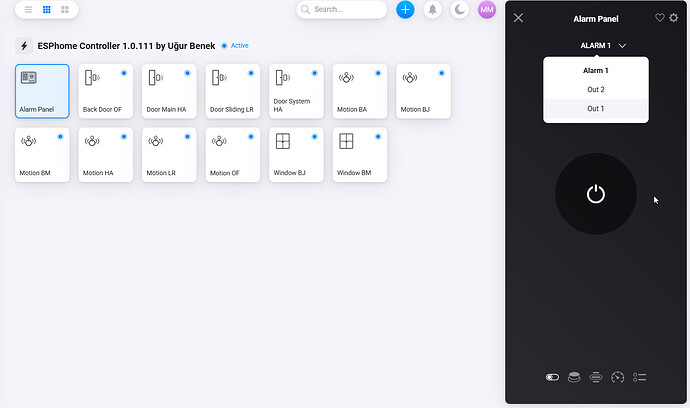Screen dimensions: 690x408
Task: Switch to large grid view icon
Action: 65,9
